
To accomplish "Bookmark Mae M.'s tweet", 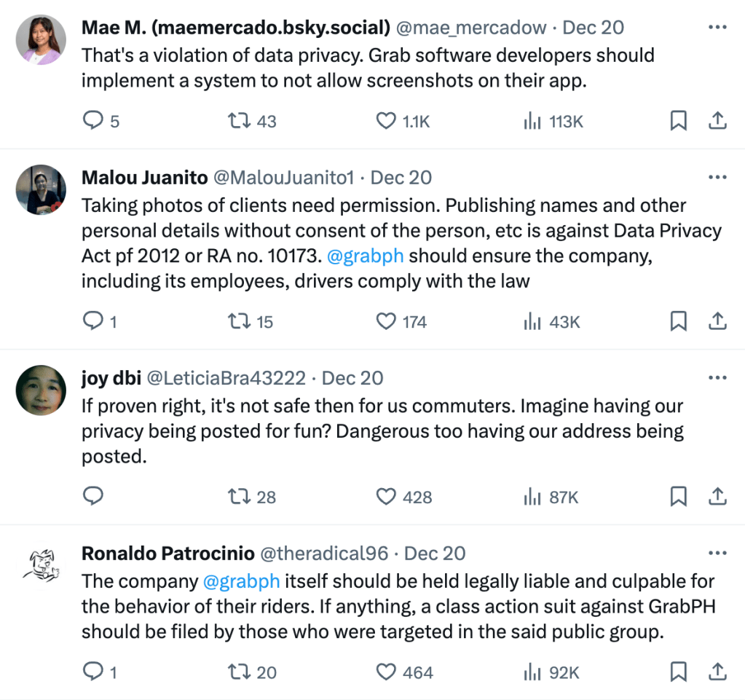I will 678,121.
